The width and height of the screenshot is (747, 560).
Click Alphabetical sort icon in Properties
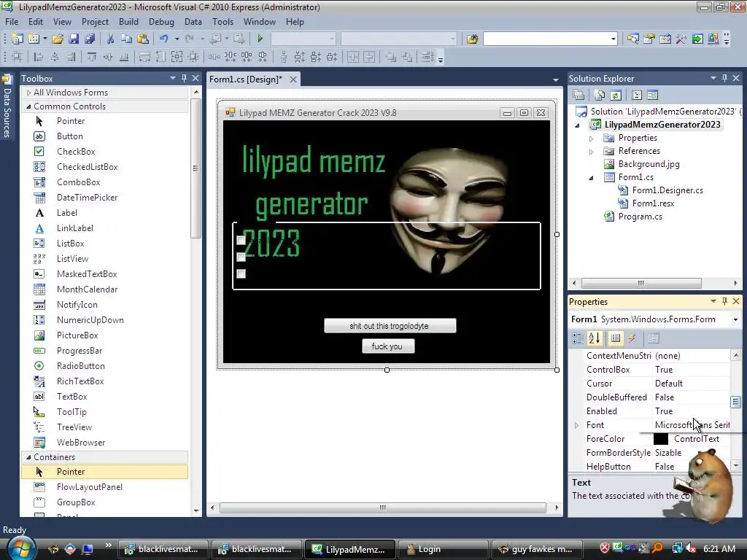click(595, 338)
